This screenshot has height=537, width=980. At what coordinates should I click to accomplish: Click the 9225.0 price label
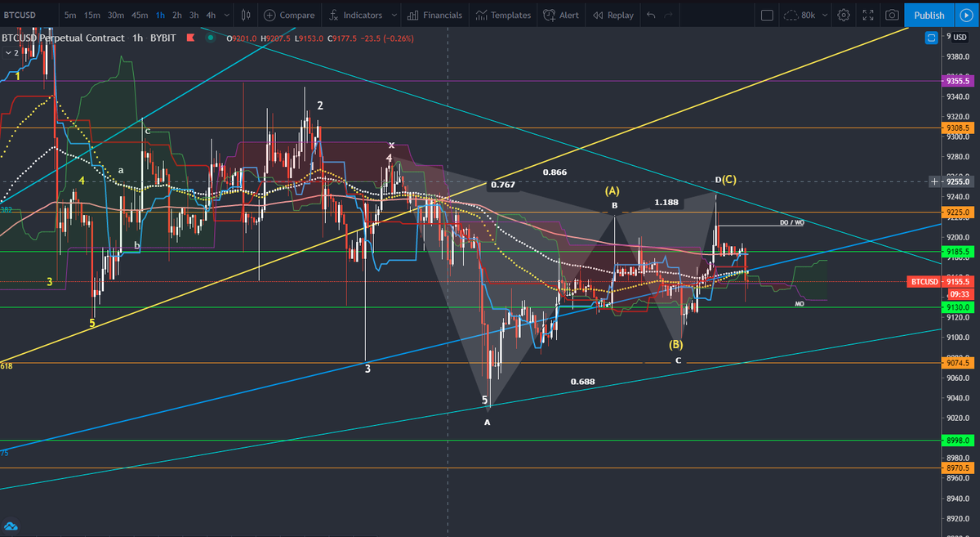(x=957, y=212)
